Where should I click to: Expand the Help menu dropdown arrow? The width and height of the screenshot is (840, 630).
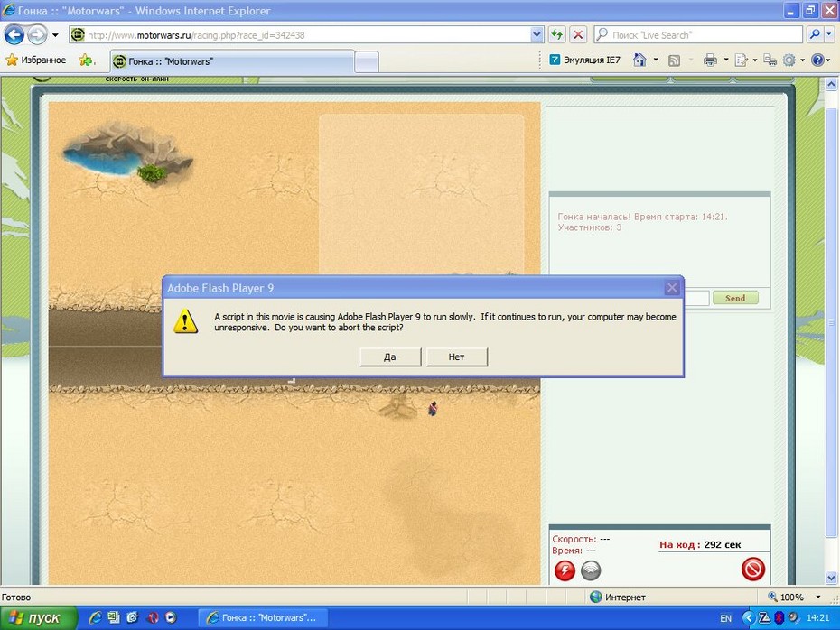830,60
